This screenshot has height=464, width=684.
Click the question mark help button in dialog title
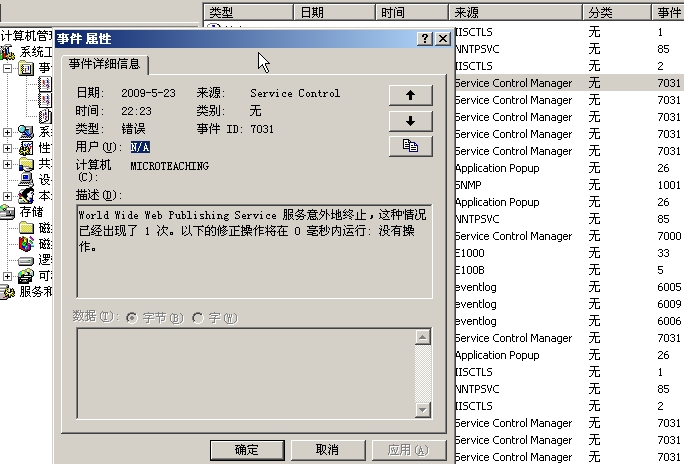[x=425, y=39]
